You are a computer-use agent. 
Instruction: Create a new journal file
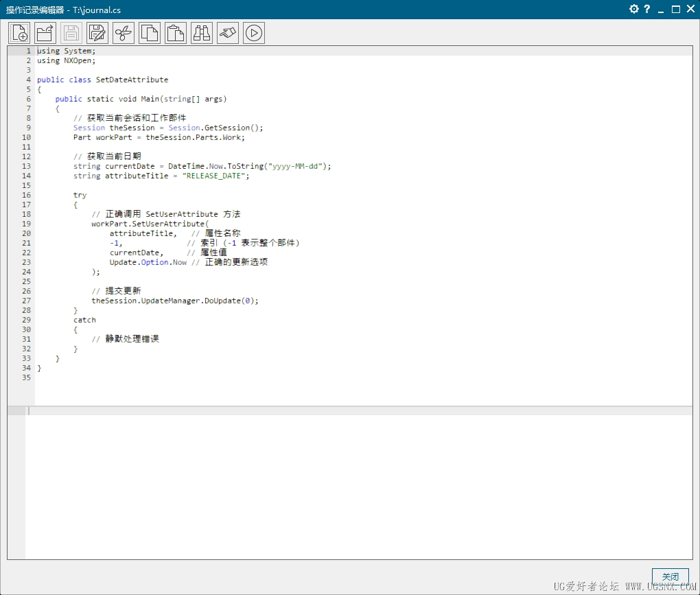coord(19,33)
